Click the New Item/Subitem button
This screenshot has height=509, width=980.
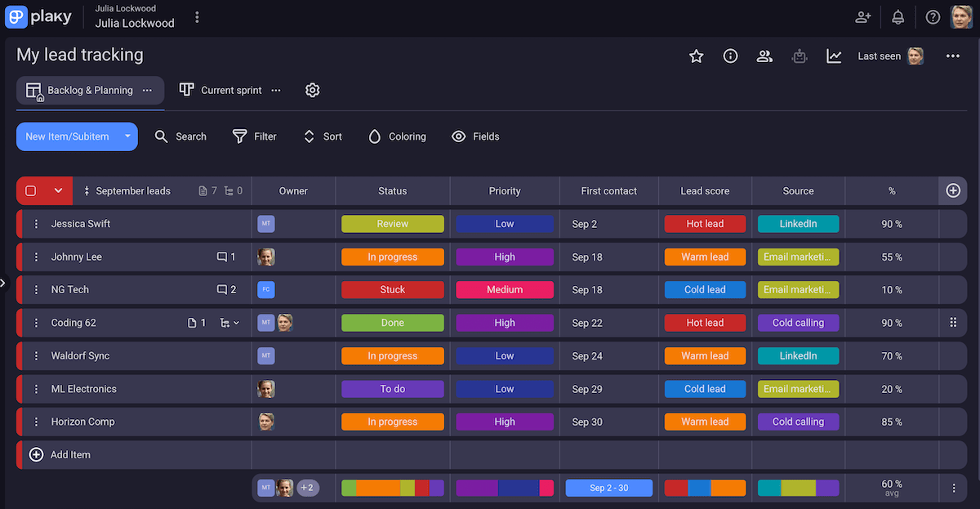pos(68,136)
